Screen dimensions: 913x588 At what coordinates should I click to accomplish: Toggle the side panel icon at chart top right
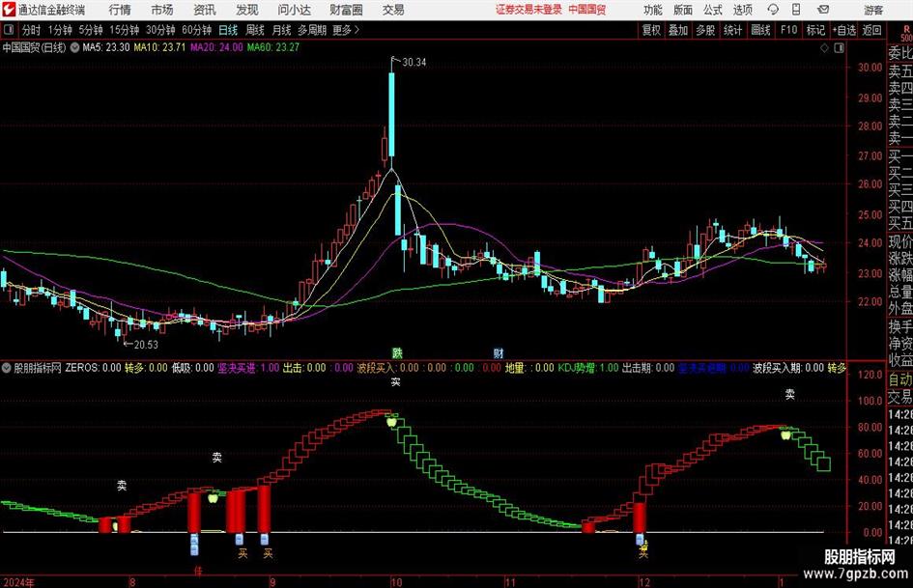coord(839,48)
